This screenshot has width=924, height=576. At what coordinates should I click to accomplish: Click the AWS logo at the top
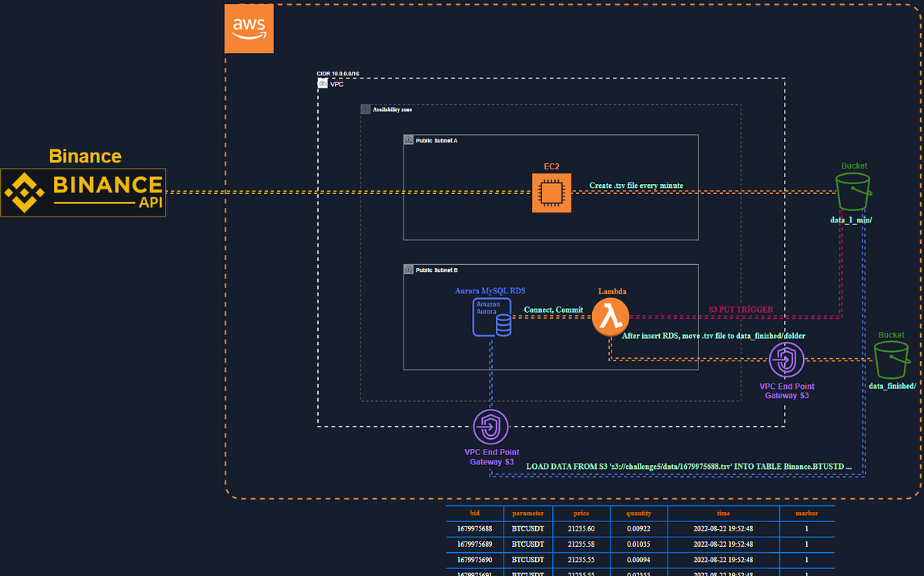point(249,28)
